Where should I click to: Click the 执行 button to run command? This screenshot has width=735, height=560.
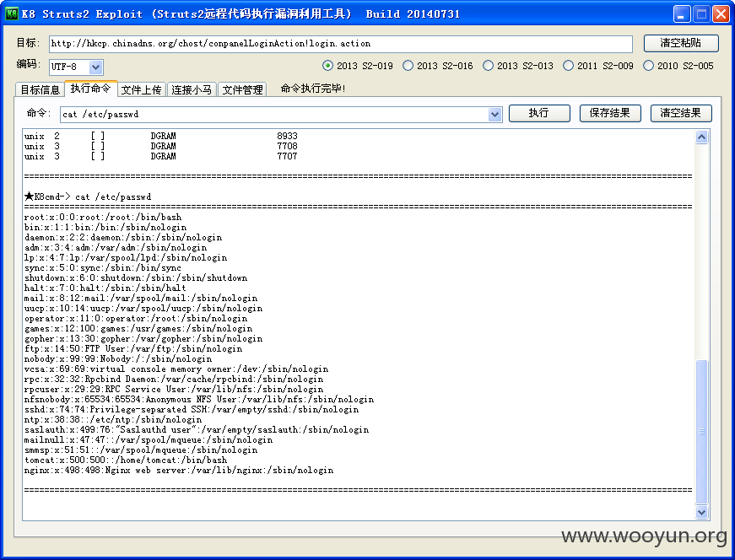point(539,113)
